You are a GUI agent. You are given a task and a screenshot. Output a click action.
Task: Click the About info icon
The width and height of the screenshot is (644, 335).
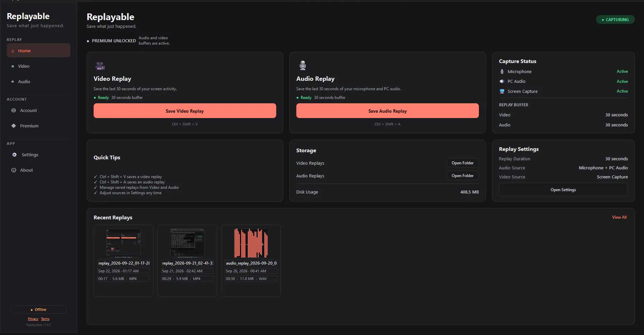coord(14,170)
